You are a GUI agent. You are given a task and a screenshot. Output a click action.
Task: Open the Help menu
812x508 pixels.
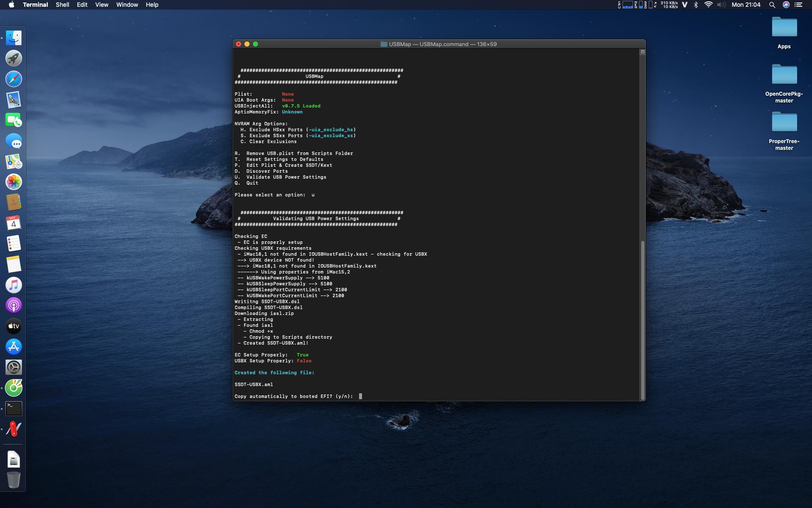[152, 5]
